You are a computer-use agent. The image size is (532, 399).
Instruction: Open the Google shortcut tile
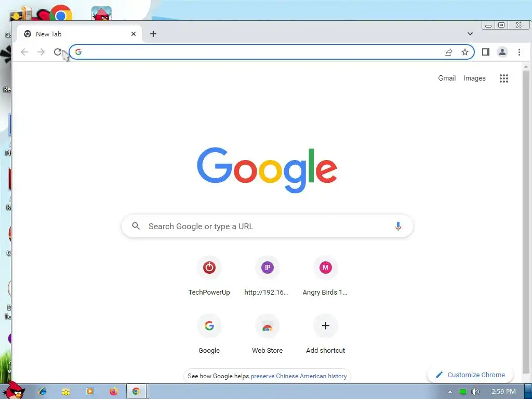tap(209, 334)
